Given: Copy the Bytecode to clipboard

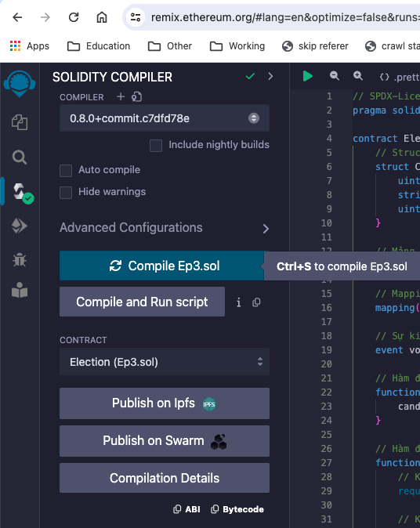Looking at the screenshot, I should coord(237,509).
